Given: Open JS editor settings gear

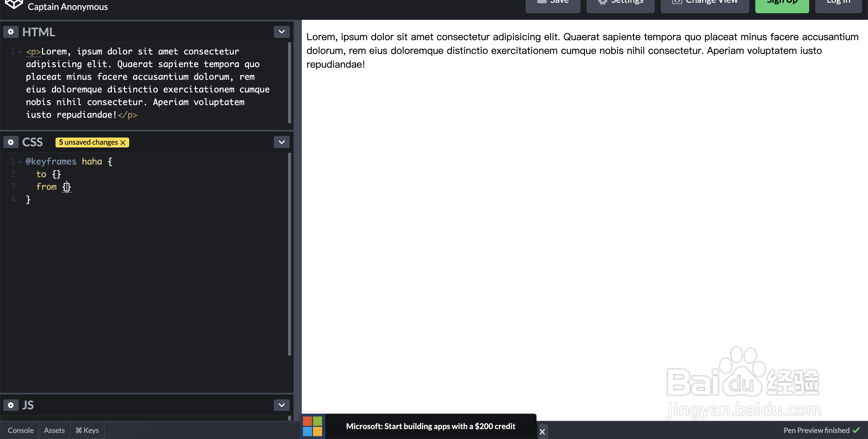Looking at the screenshot, I should click(11, 405).
